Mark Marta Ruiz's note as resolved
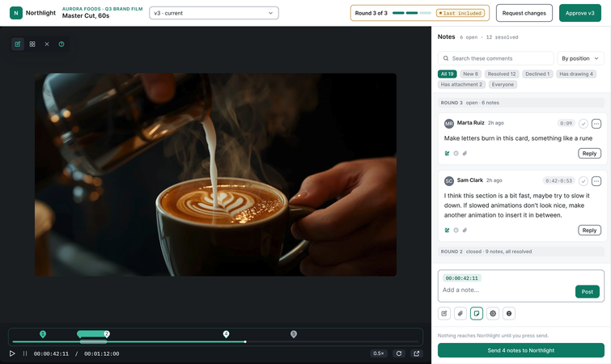 [x=583, y=124]
